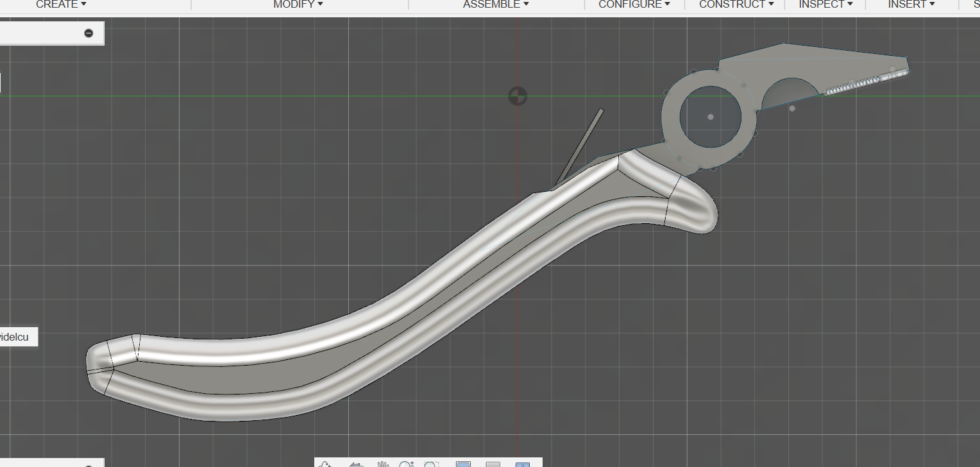Collapse the browser panel minus button
This screenshot has width=980, height=467.
89,33
